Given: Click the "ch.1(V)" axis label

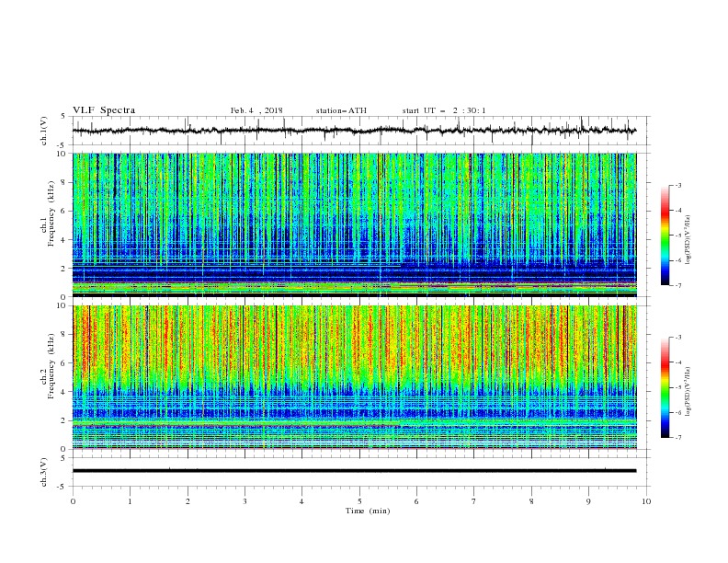Looking at the screenshot, I should click(44, 131).
